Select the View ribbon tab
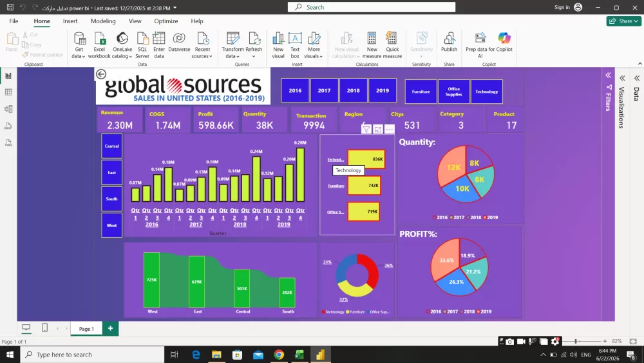The width and height of the screenshot is (644, 363). (x=135, y=21)
